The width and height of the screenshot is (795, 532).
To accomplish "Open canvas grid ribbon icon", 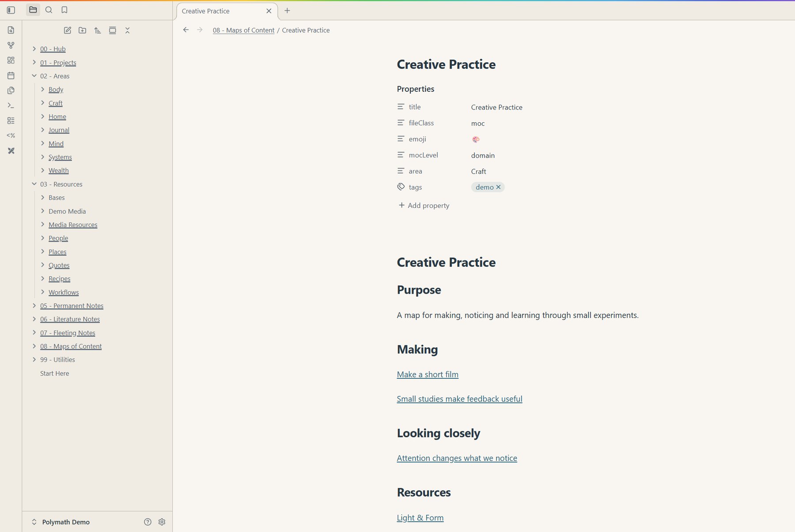I will click(11, 60).
